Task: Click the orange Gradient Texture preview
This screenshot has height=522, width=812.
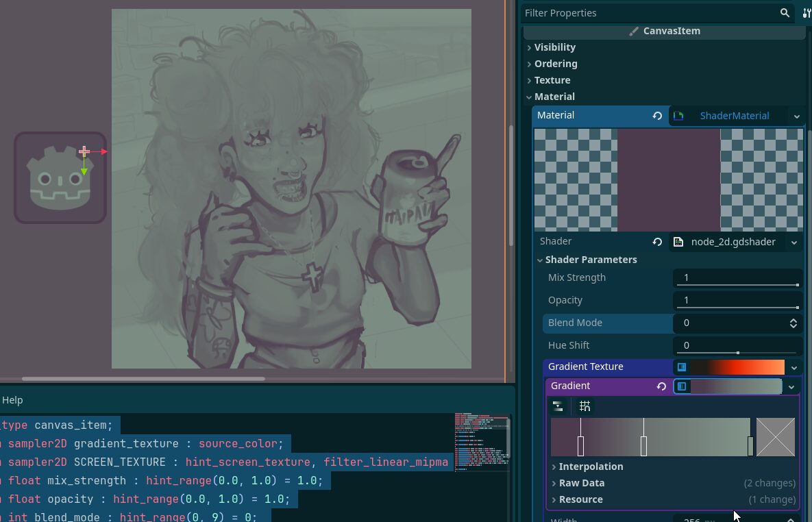Action: 737,367
